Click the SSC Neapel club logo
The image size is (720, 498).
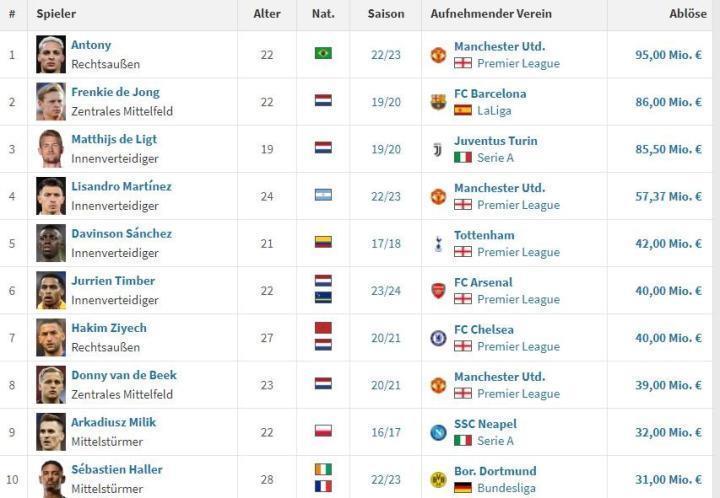pos(438,432)
